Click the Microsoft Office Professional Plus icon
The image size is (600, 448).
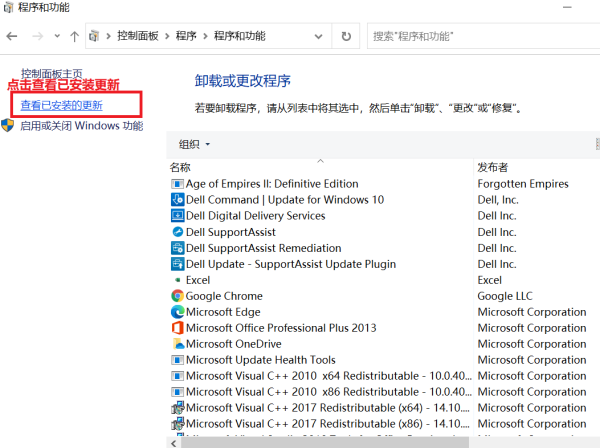click(x=177, y=328)
